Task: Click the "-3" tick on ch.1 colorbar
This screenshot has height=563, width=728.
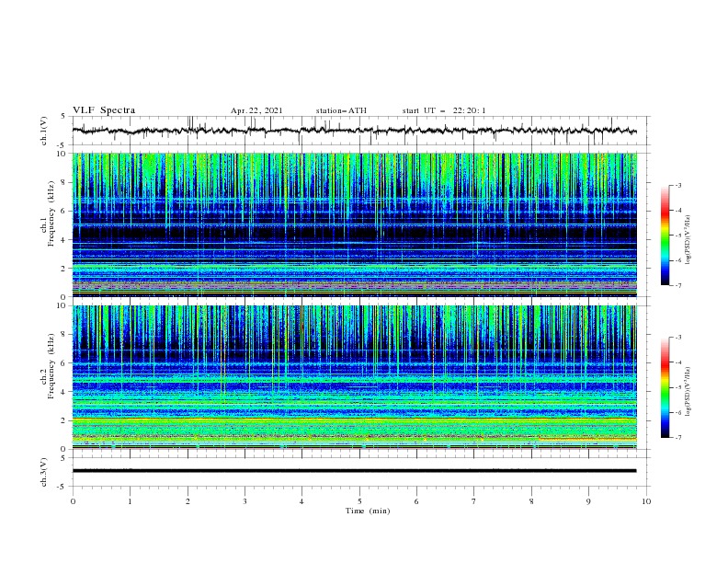Action: (677, 185)
